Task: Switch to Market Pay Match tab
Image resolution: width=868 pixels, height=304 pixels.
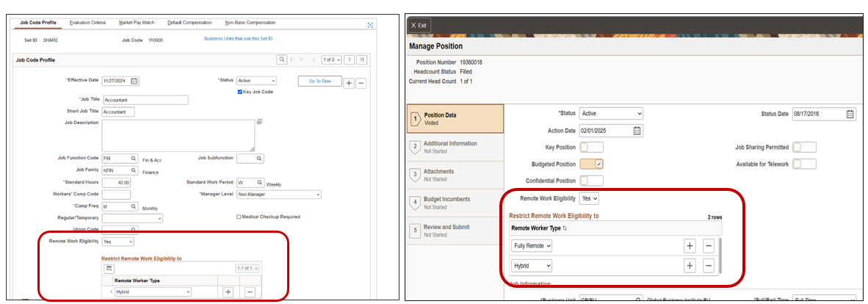Action: tap(136, 23)
